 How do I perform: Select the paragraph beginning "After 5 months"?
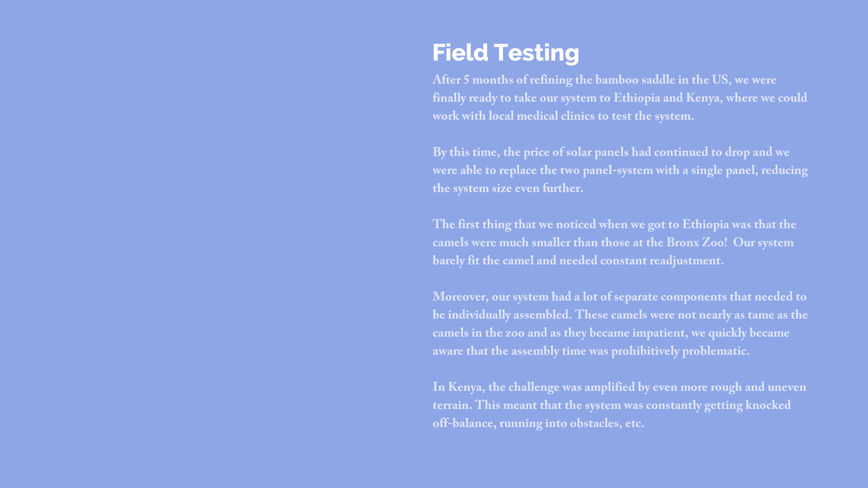tap(619, 99)
